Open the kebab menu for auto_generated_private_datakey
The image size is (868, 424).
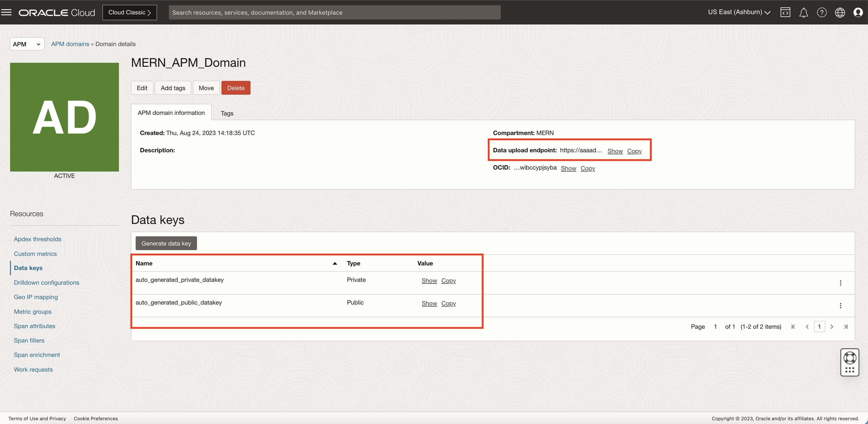click(x=841, y=283)
